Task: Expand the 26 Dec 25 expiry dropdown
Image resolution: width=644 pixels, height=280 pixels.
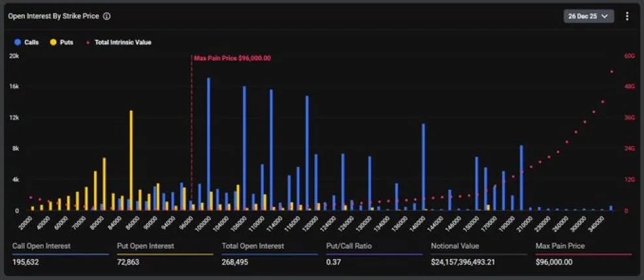Action: pos(588,16)
